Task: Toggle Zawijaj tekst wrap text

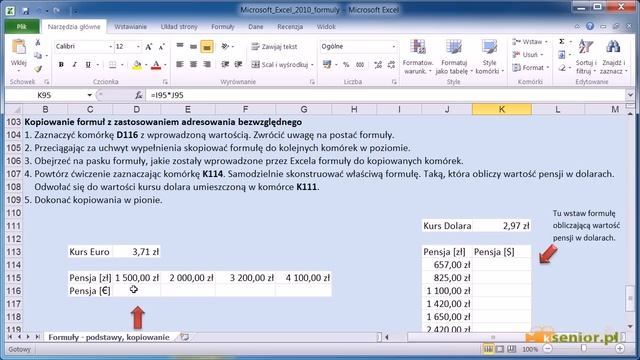Action: coord(274,47)
